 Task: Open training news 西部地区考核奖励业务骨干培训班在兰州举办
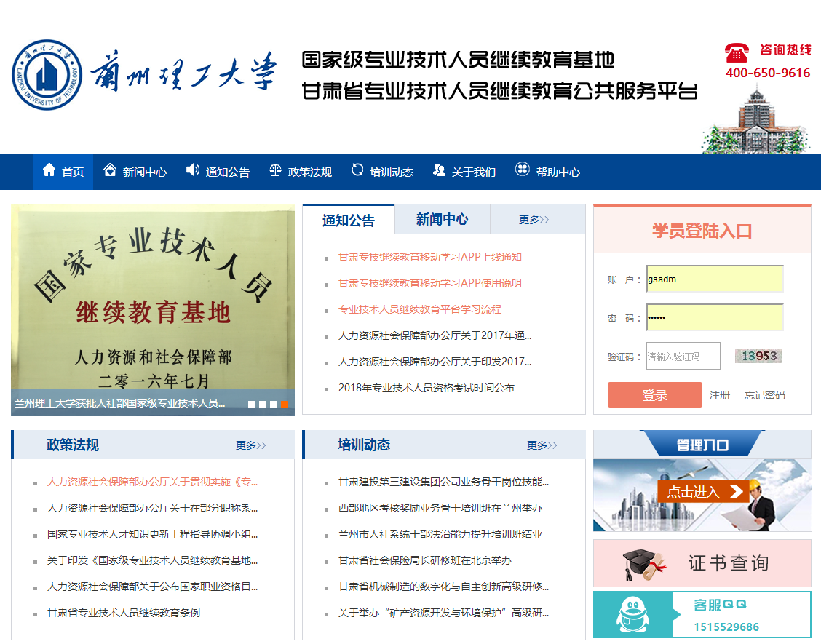tap(440, 509)
